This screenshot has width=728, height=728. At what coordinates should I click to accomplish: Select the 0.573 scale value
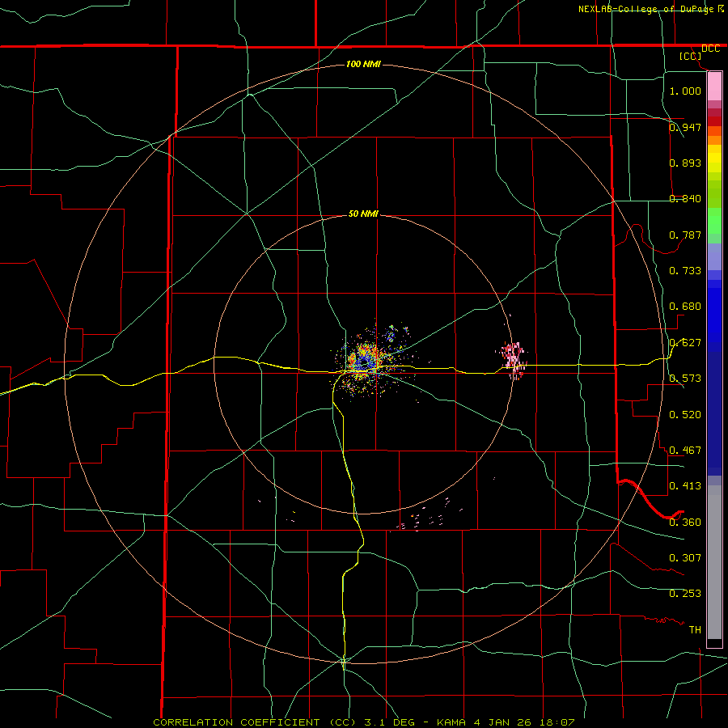[685, 379]
